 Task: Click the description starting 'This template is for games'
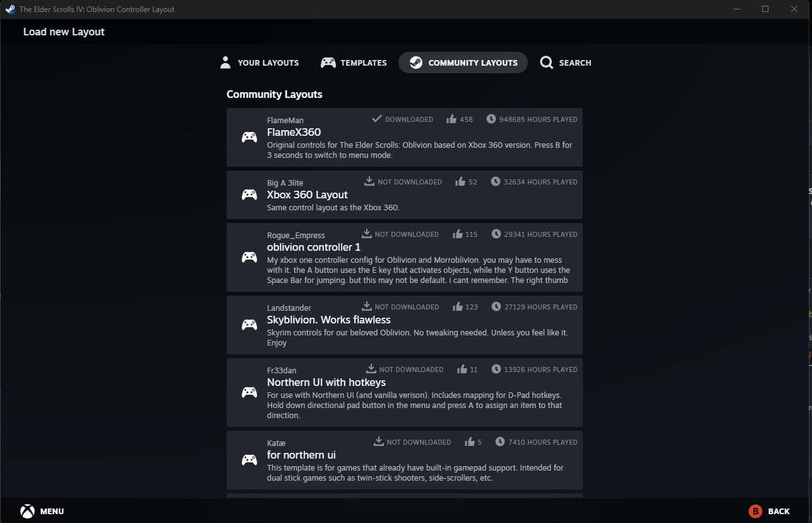pos(415,472)
